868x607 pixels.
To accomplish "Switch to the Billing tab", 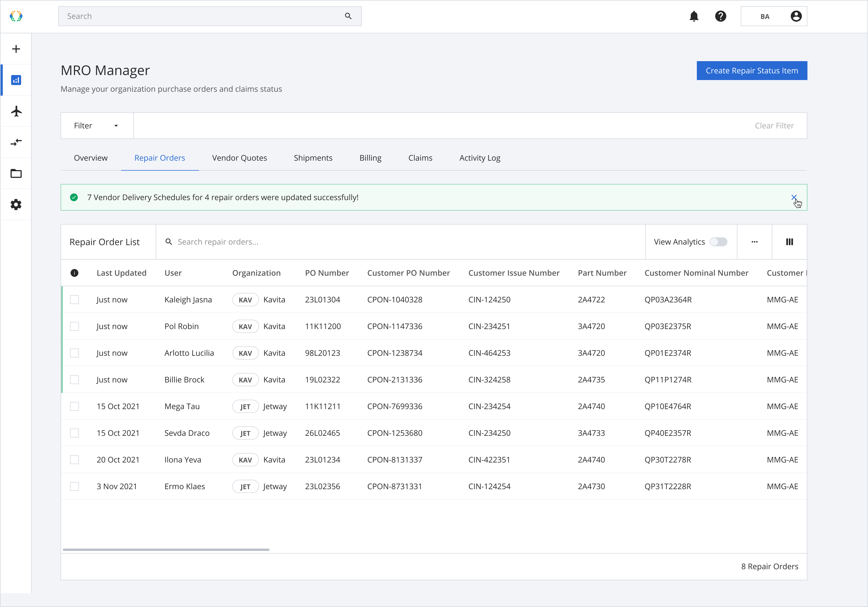I will tap(370, 158).
